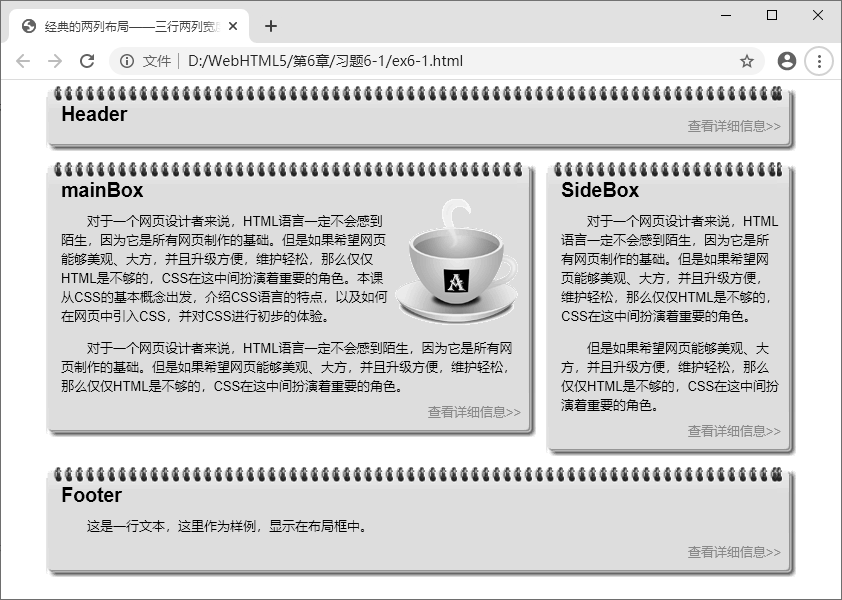Open Chrome's three-dot menu
842x600 pixels.
[x=818, y=60]
